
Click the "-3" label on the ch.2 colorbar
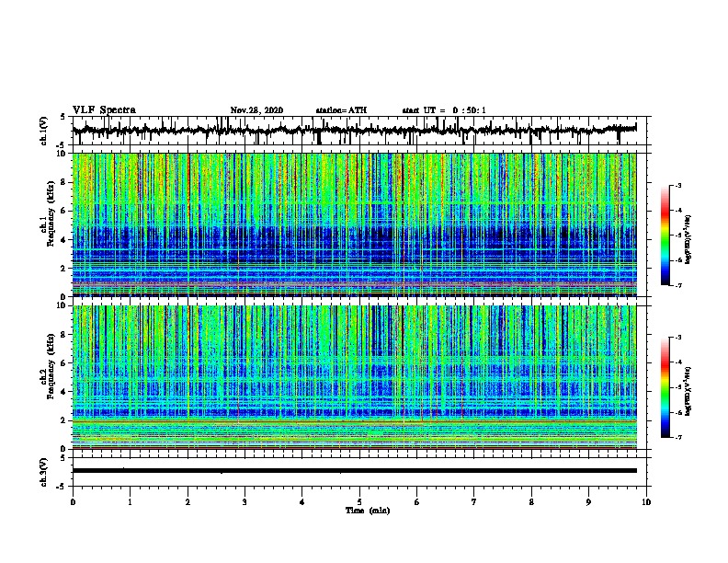tap(677, 338)
